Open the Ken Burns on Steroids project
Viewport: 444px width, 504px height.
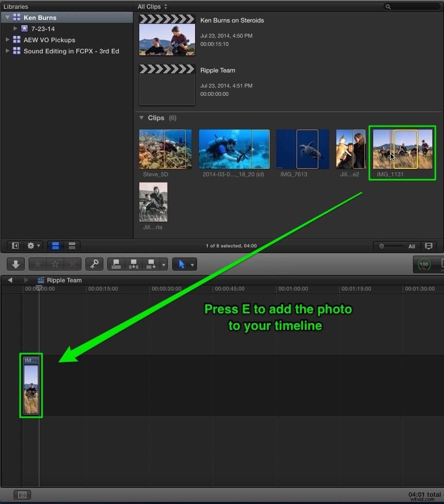[x=167, y=34]
